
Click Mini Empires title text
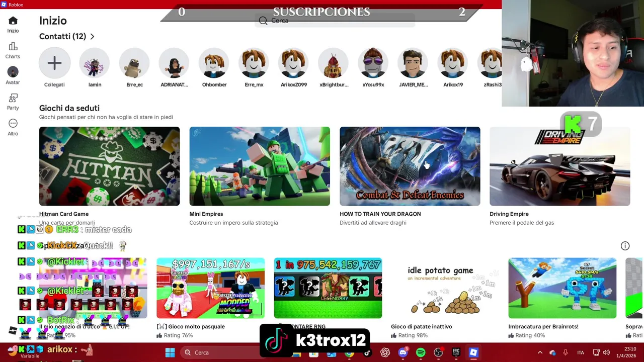pyautogui.click(x=206, y=214)
